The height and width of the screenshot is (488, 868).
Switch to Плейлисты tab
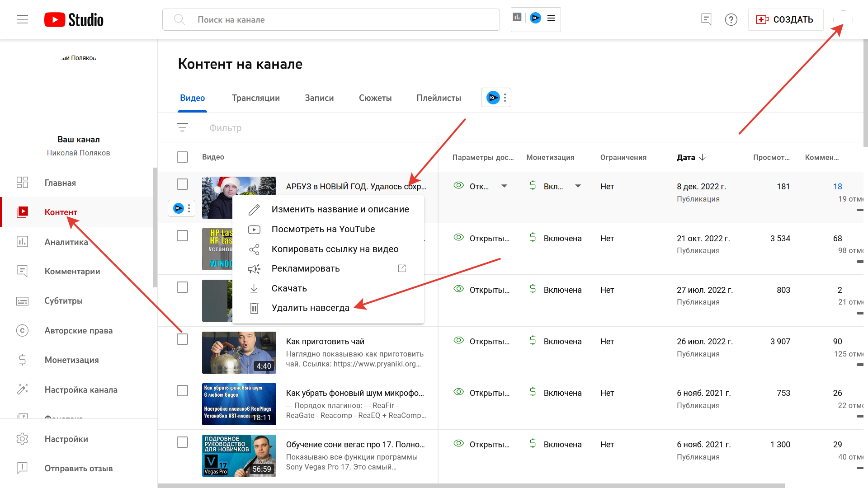click(438, 98)
